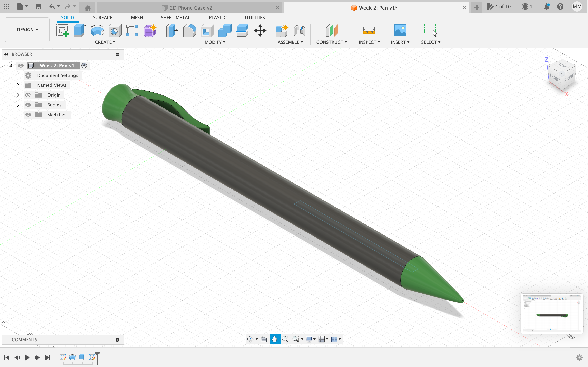Select the Revolve tool
Screen dimensions: 588x367
(97, 31)
